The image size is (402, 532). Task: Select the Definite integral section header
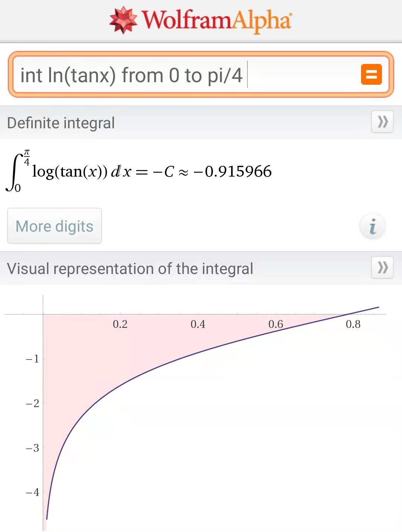(x=61, y=123)
